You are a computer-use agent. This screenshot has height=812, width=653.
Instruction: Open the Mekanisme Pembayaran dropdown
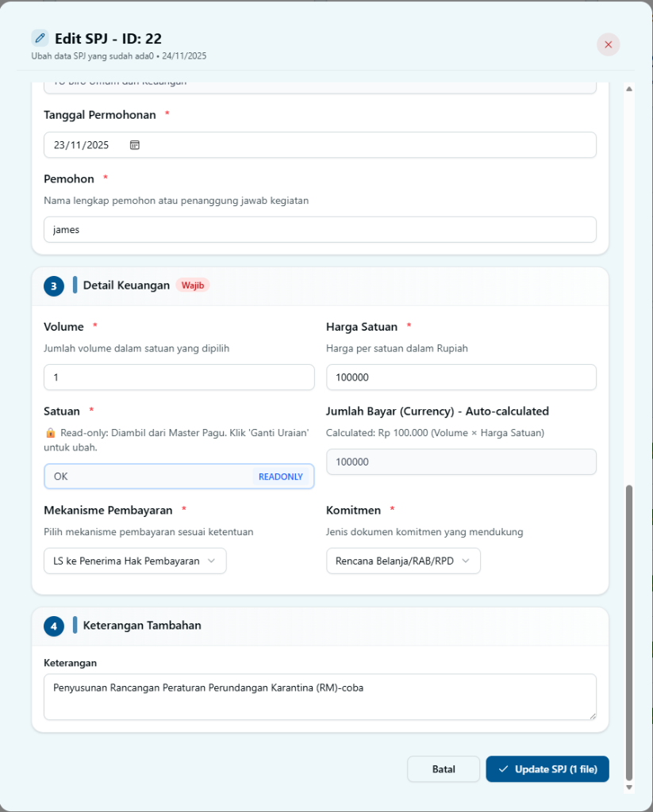point(135,561)
